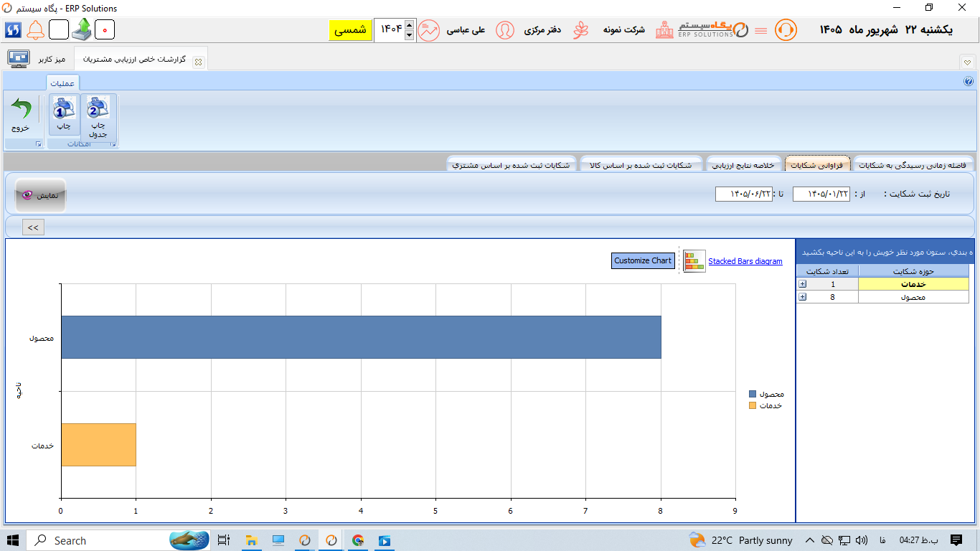The image size is (980, 551).
Task: Click the user profile icon beside علی عباسی
Action: pos(505,30)
